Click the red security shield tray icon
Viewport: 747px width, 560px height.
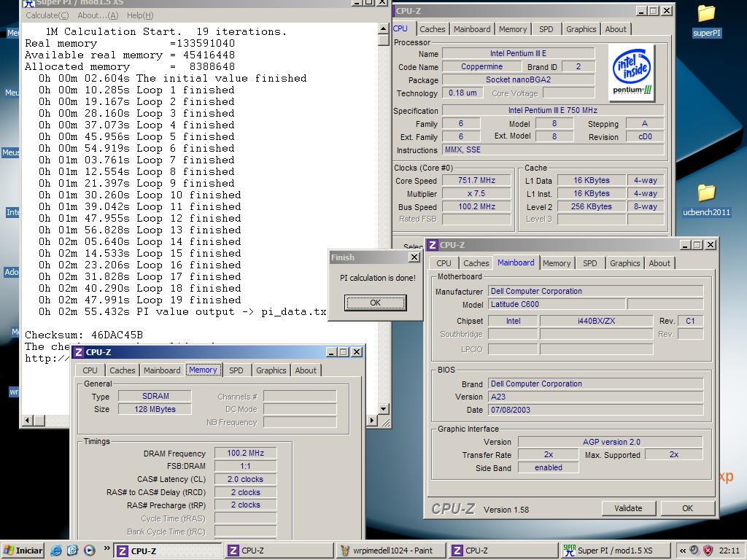[x=708, y=551]
